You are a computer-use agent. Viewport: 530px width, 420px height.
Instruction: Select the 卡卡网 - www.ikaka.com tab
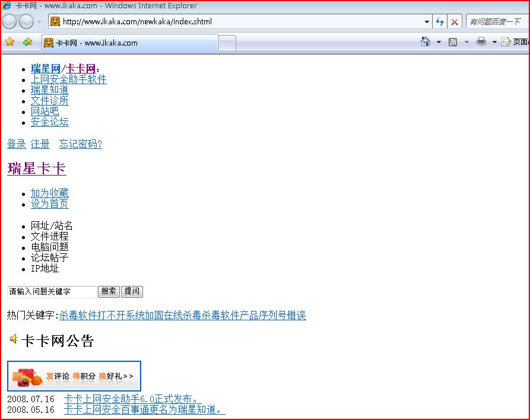point(130,43)
